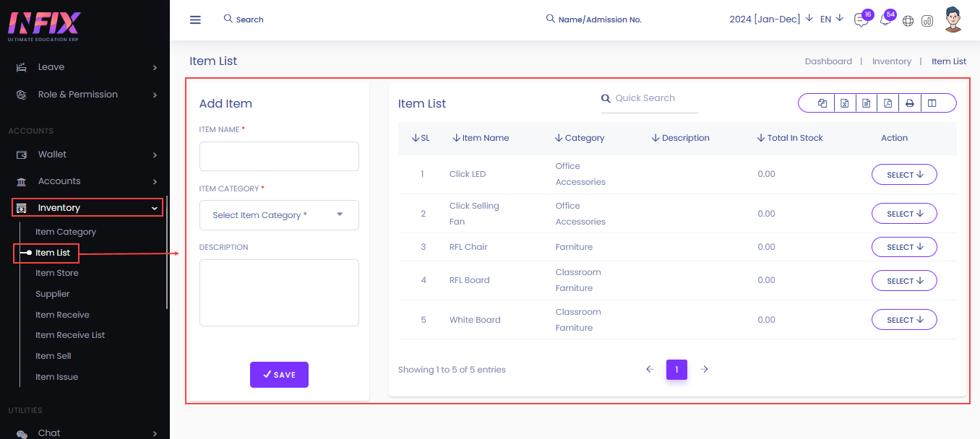Focus the top Search field
This screenshot has width=980, height=439.
(249, 19)
